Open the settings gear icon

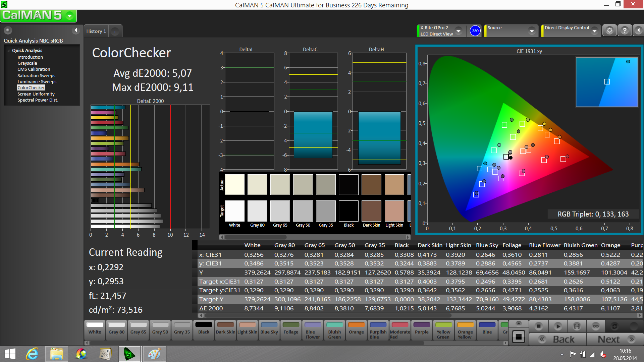point(609,31)
